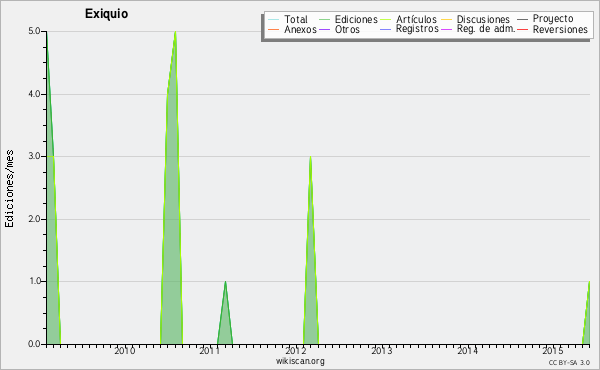Select the "Total" legend entry
This screenshot has width=600, height=370.
click(296, 19)
